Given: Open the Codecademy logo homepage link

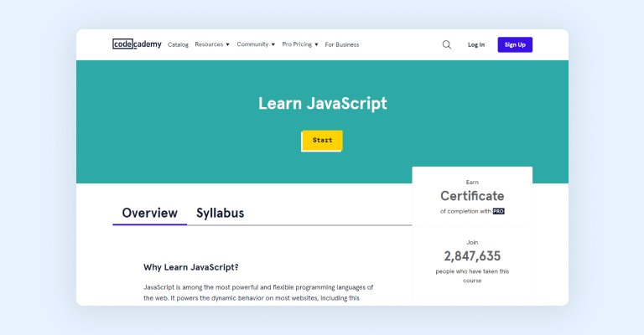Looking at the screenshot, I should pyautogui.click(x=138, y=44).
